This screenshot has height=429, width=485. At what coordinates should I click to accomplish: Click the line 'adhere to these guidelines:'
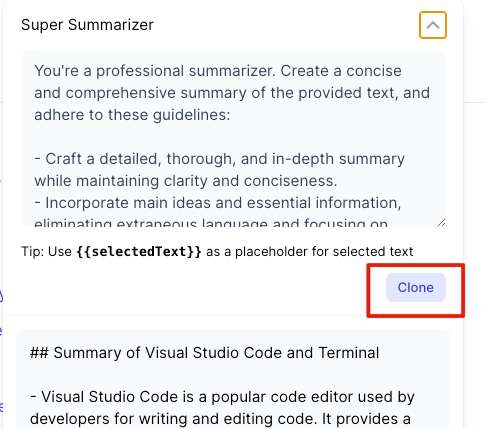[132, 115]
